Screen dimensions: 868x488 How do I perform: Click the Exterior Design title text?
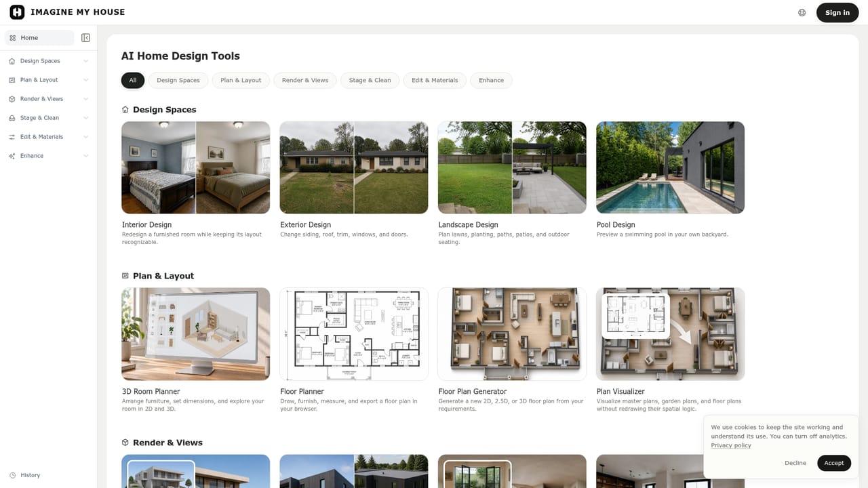[x=305, y=225]
